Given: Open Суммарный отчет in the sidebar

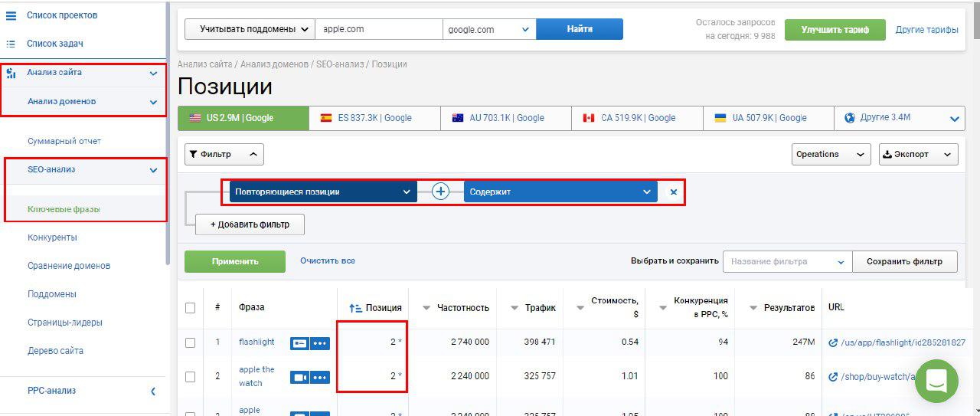Looking at the screenshot, I should point(64,141).
